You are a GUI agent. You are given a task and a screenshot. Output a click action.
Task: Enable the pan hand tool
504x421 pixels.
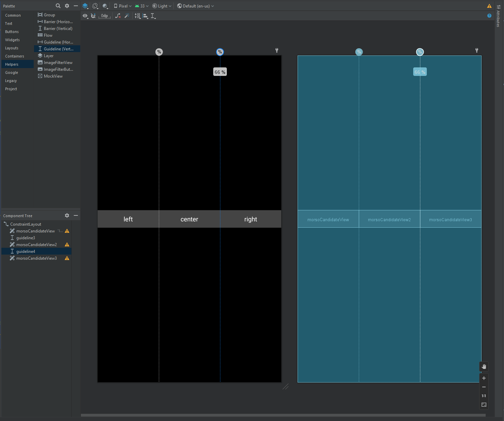pos(484,367)
